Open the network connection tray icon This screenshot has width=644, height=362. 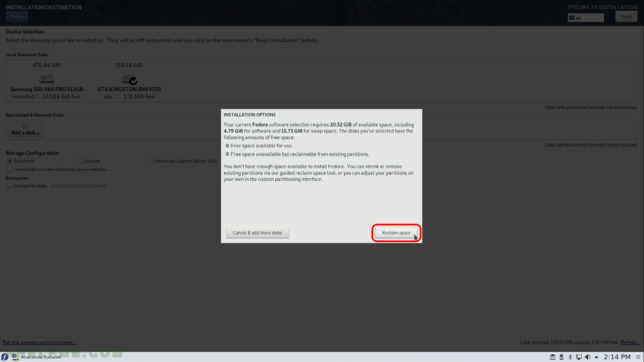579,357
